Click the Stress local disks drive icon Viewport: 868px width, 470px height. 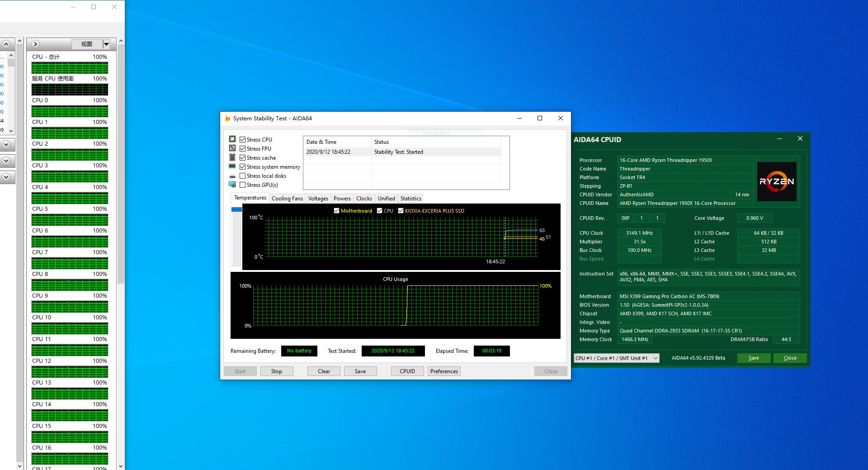coord(232,176)
